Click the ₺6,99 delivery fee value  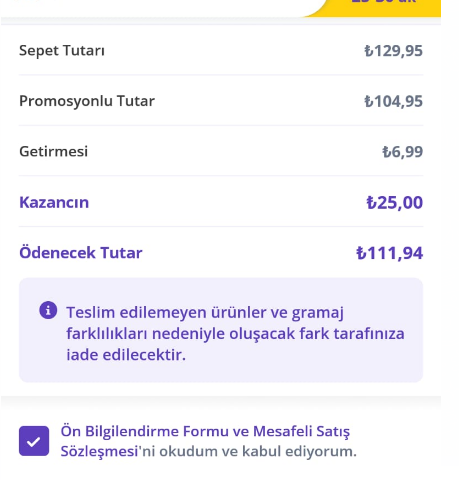[x=402, y=152]
